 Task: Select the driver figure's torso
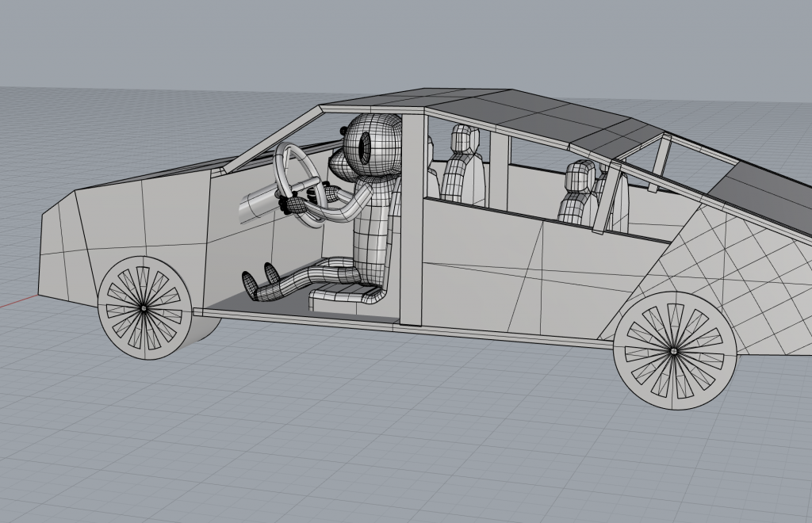click(373, 230)
